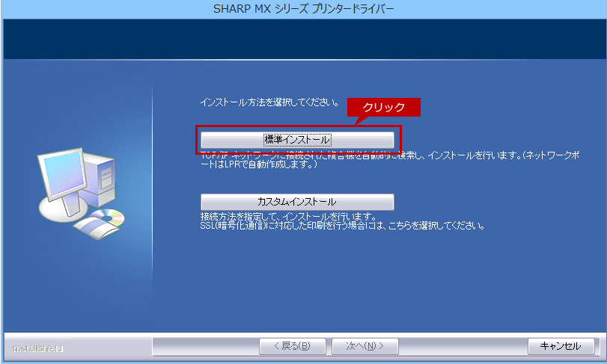607x364 pixels.
Task: Click the 標準インストール button
Action: (x=297, y=140)
